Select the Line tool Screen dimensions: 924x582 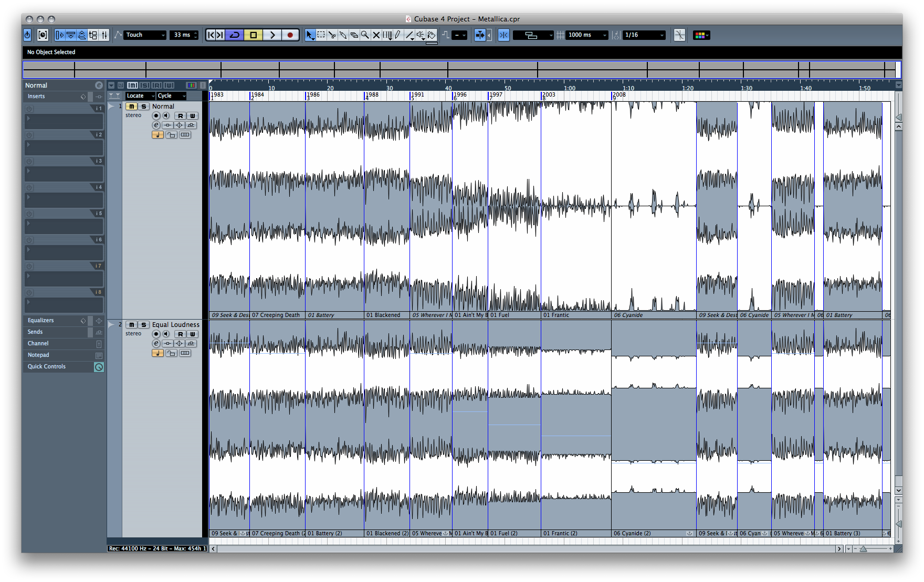click(x=409, y=35)
